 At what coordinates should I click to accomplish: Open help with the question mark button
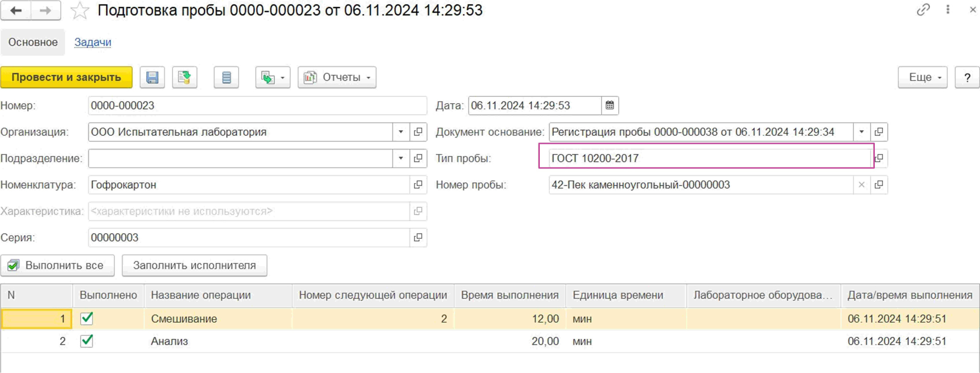pos(967,77)
